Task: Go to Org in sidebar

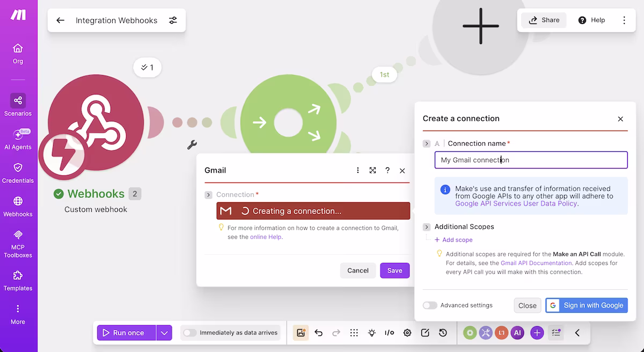Action: click(18, 54)
